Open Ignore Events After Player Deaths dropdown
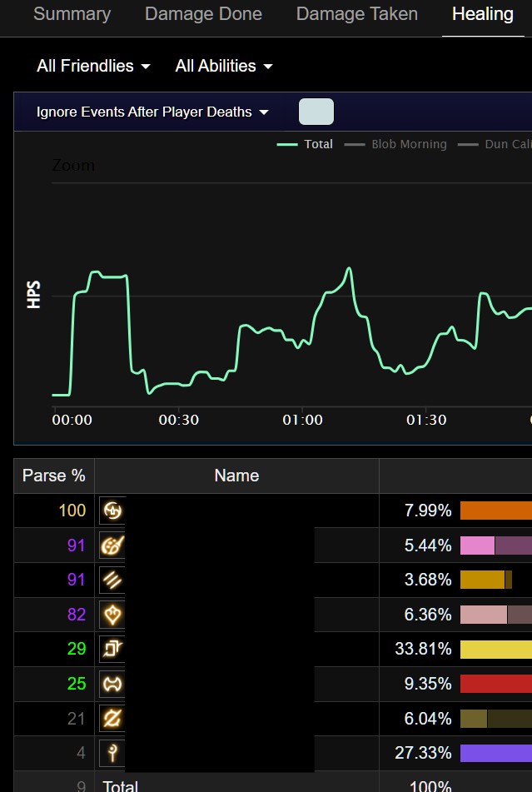Image resolution: width=532 pixels, height=792 pixels. pyautogui.click(x=152, y=112)
